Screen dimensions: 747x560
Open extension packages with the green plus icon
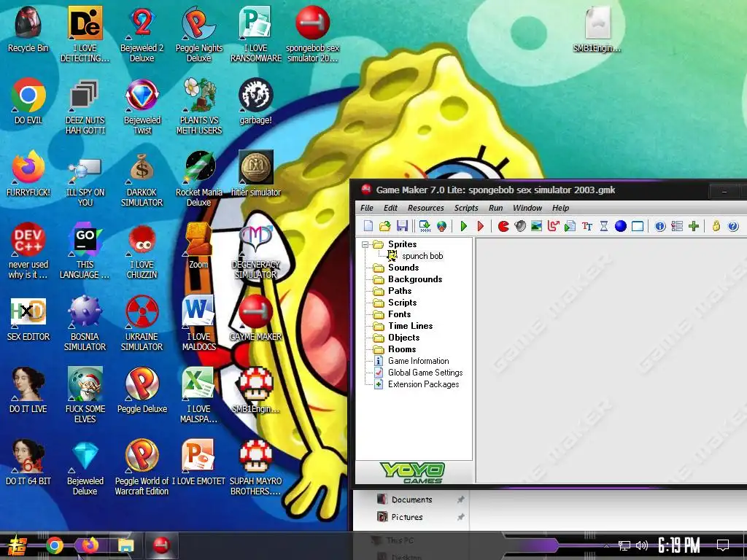tap(694, 226)
